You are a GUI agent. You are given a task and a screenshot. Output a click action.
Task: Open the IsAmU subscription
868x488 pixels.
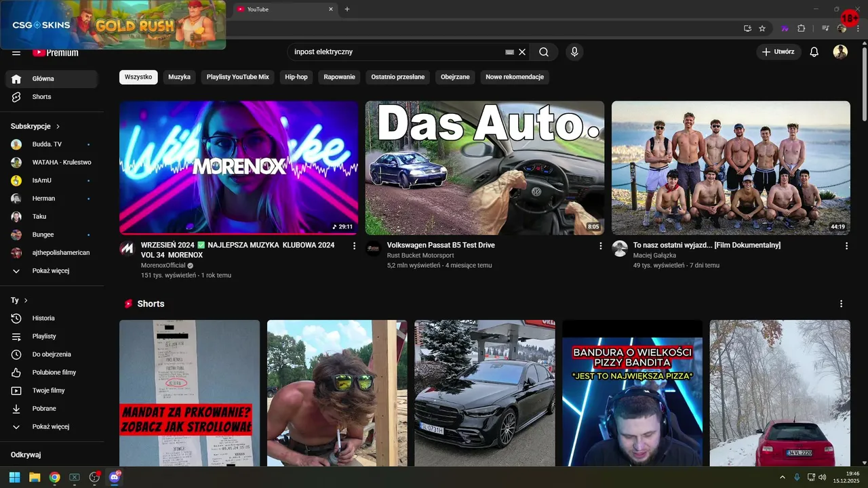[52, 180]
